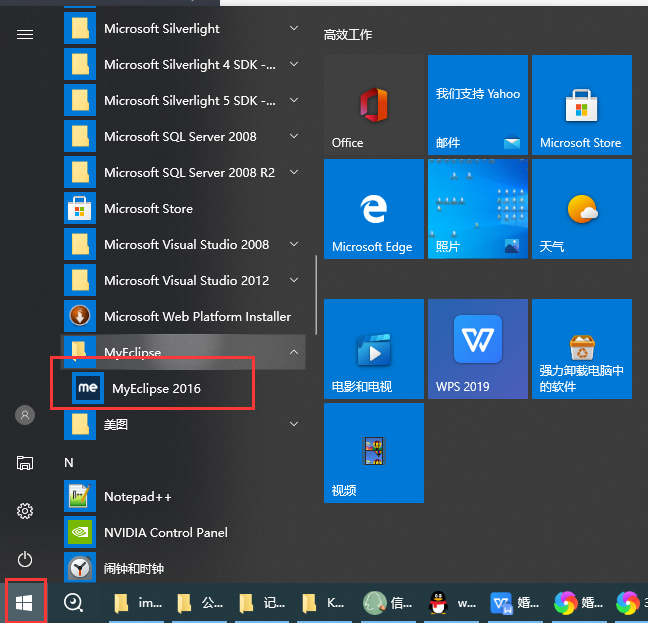Expand Microsoft Silverlight 4 SDK folder
Screen dimensions: 648x623
pos(184,64)
